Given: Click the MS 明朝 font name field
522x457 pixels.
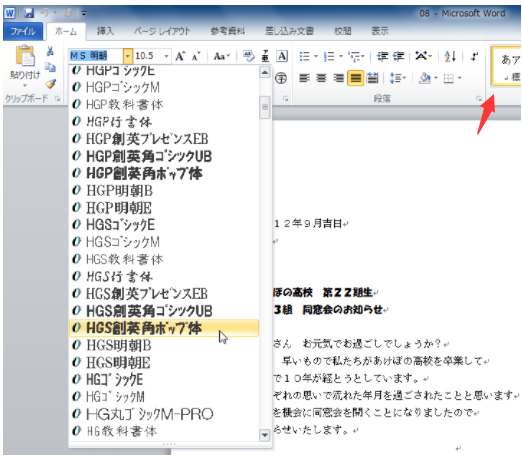Looking at the screenshot, I should pos(96,56).
